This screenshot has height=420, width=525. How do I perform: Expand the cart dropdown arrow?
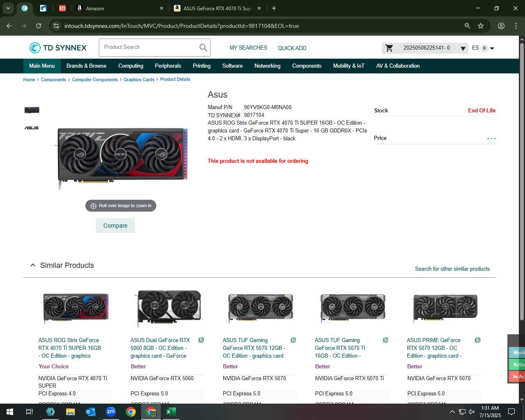(x=463, y=48)
